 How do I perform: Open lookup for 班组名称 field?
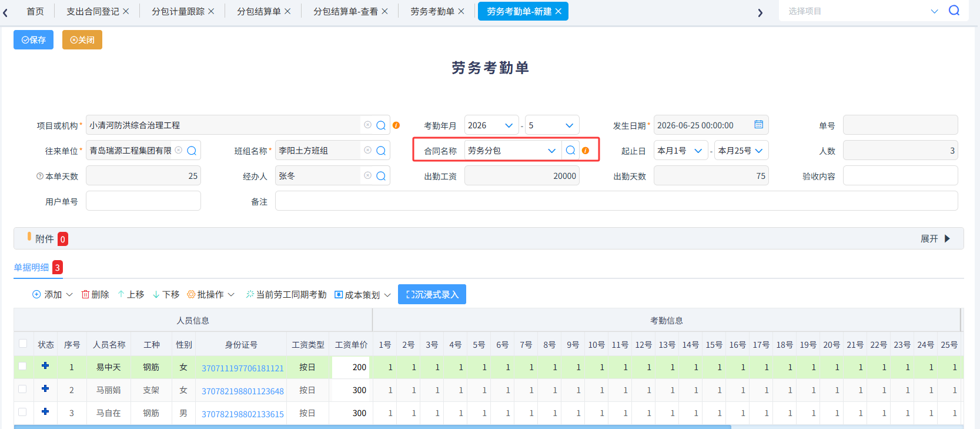pyautogui.click(x=381, y=151)
